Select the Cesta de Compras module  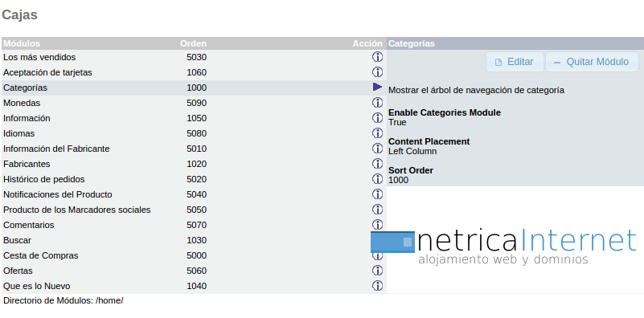point(41,255)
